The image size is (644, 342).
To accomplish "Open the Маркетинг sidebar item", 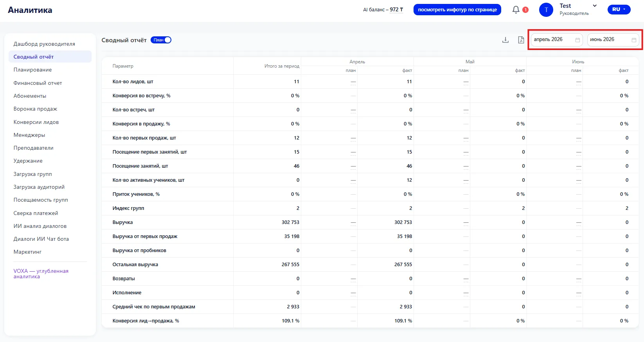I will click(x=28, y=252).
